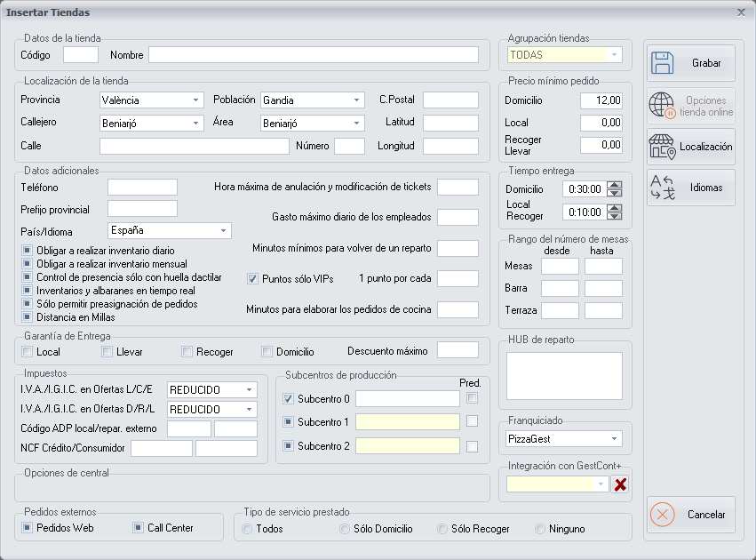Open the Provincia dropdown
The width and height of the screenshot is (756, 560).
pyautogui.click(x=196, y=100)
